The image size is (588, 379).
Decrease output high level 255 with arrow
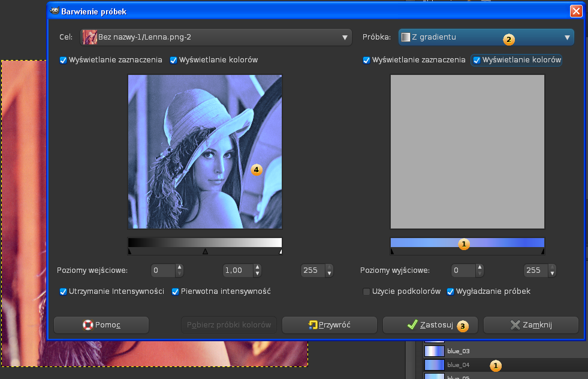pyautogui.click(x=552, y=274)
